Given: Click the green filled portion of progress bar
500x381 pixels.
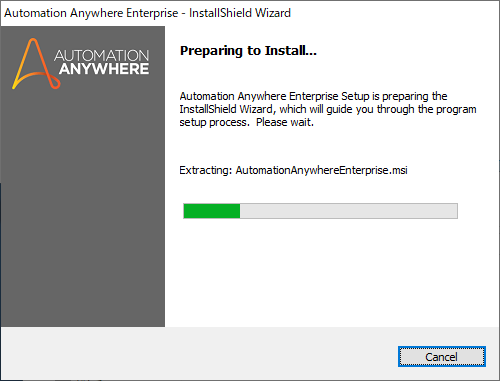Looking at the screenshot, I should [x=212, y=211].
